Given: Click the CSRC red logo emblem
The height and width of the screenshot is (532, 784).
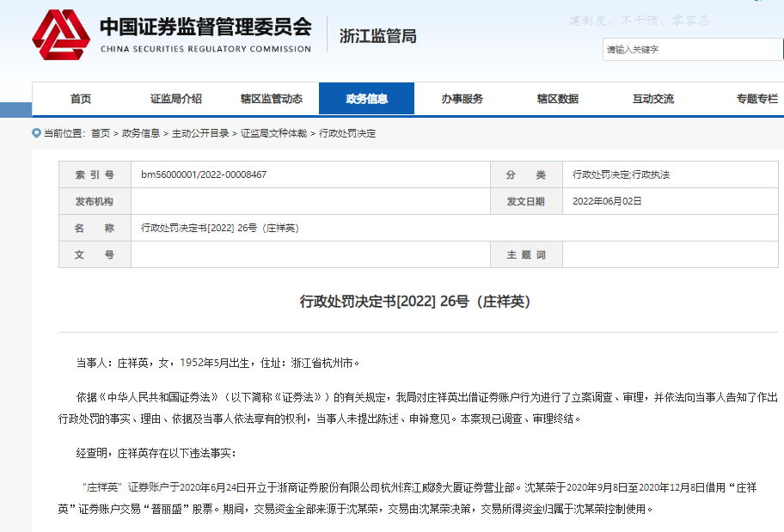Looking at the screenshot, I should (x=60, y=35).
